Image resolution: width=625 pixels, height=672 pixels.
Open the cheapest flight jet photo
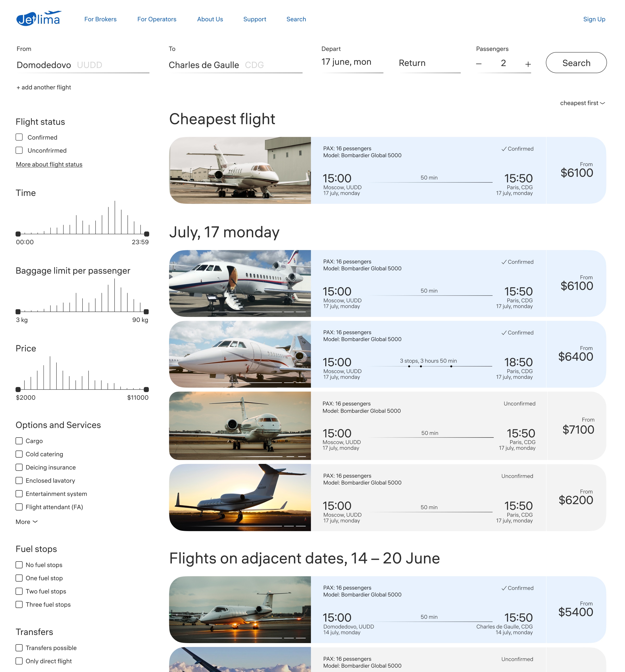(x=240, y=170)
